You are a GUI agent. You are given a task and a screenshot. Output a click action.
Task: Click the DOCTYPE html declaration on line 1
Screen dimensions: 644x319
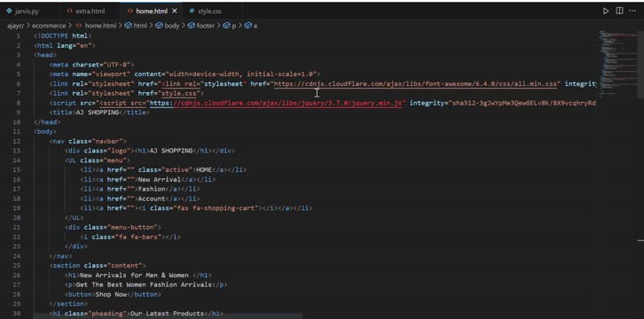pyautogui.click(x=62, y=36)
